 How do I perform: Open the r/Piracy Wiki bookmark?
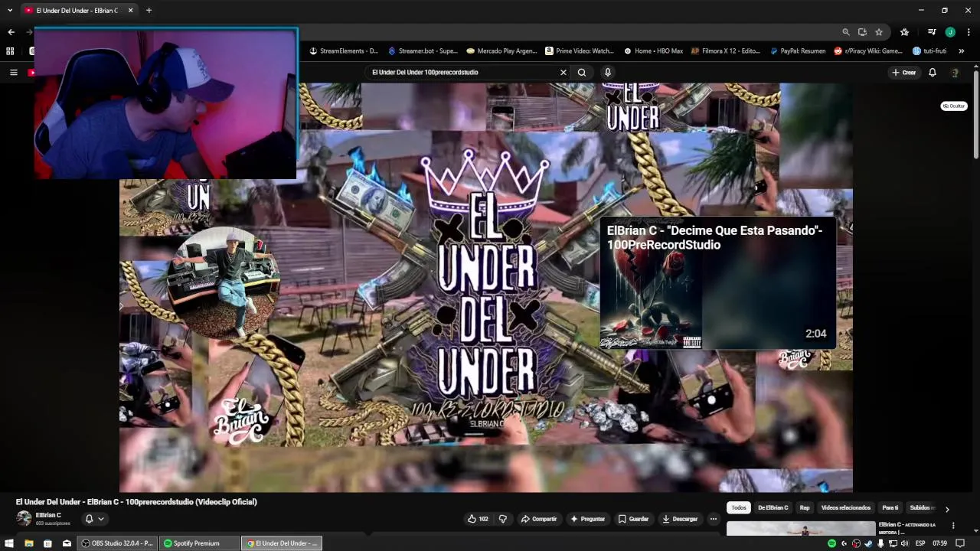(868, 51)
